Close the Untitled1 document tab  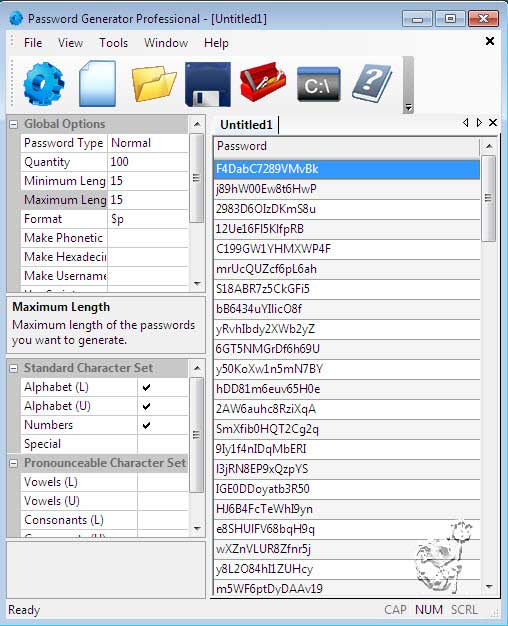click(x=493, y=122)
